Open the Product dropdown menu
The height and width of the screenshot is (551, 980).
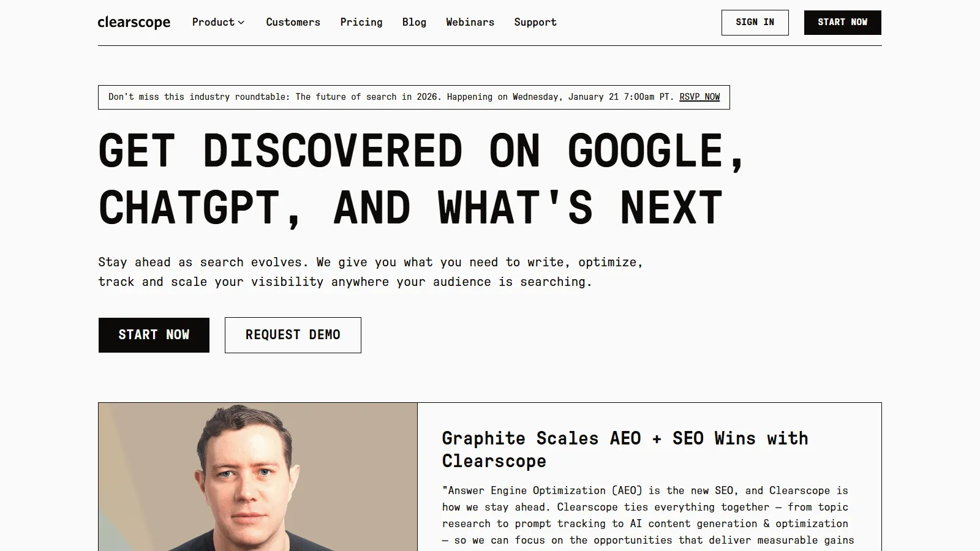click(213, 22)
